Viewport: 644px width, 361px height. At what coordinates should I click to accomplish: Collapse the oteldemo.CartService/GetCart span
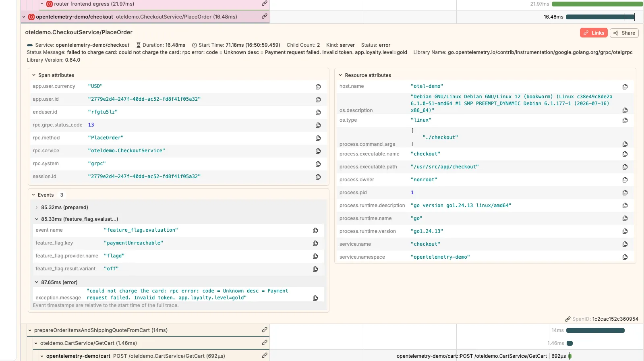pyautogui.click(x=36, y=343)
